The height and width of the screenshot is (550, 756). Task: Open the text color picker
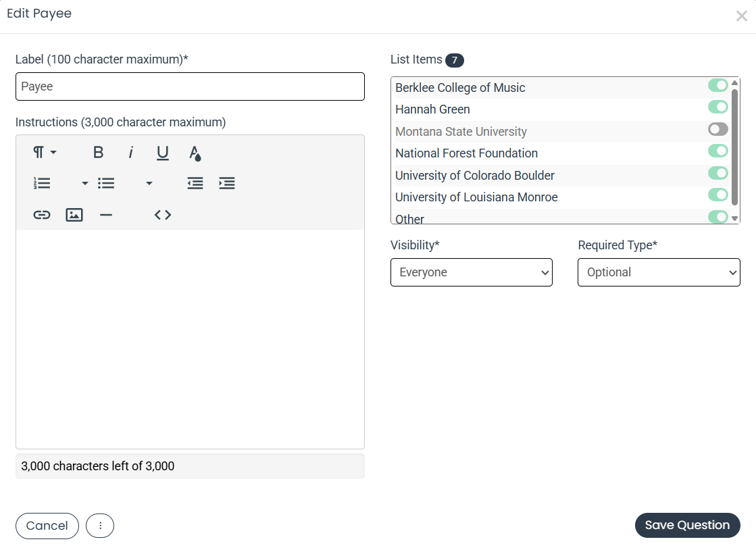point(195,153)
